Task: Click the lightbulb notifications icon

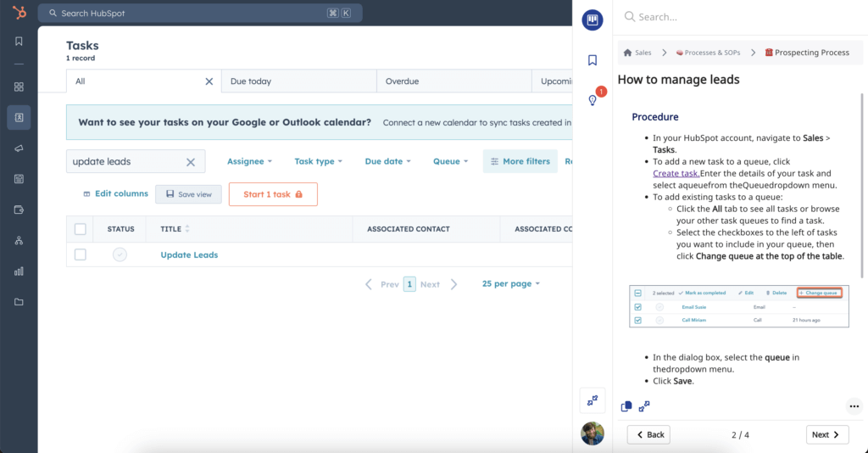Action: 593,100
